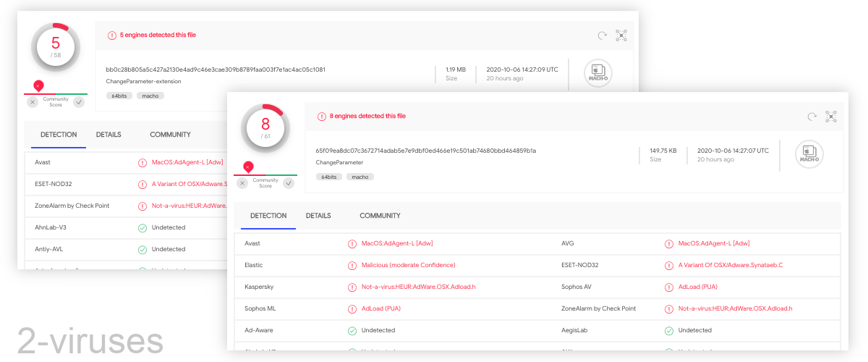Image resolution: width=868 pixels, height=362 pixels.
Task: Click warning icon beside Kaspersky result
Action: point(352,287)
